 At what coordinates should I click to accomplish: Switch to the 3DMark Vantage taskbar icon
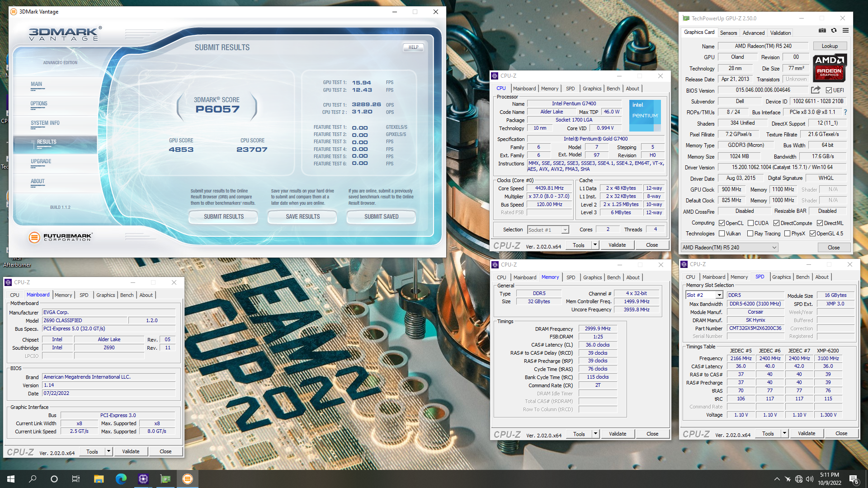188,479
